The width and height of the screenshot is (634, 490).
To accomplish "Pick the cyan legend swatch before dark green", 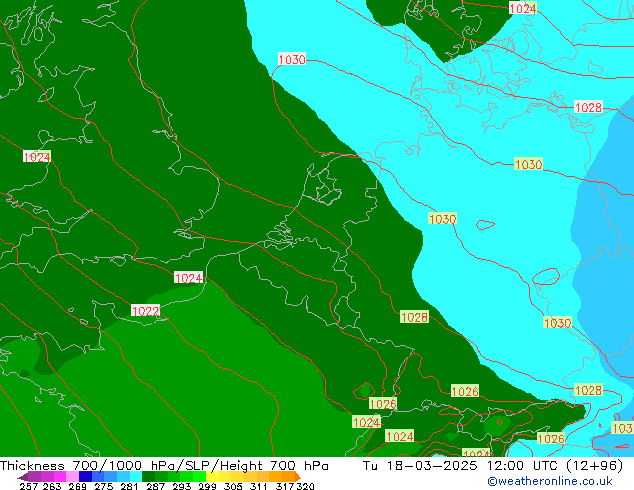I will [x=136, y=476].
